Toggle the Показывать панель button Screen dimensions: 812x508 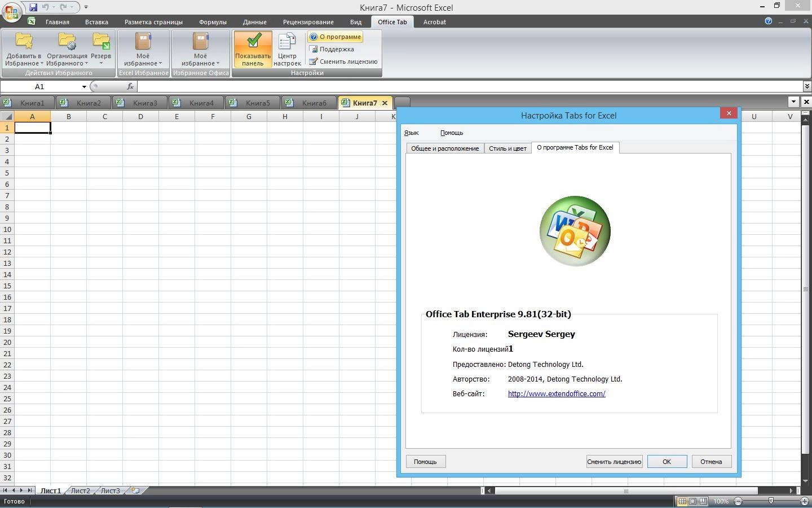click(253, 49)
